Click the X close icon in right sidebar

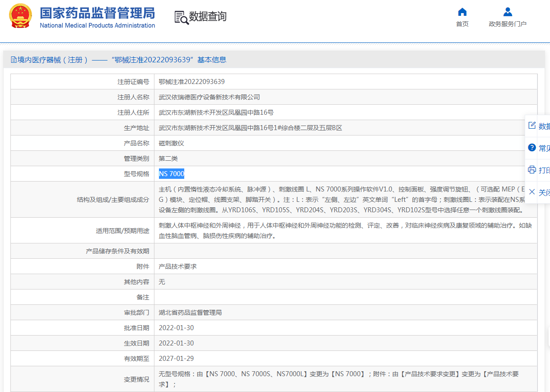tap(532, 192)
